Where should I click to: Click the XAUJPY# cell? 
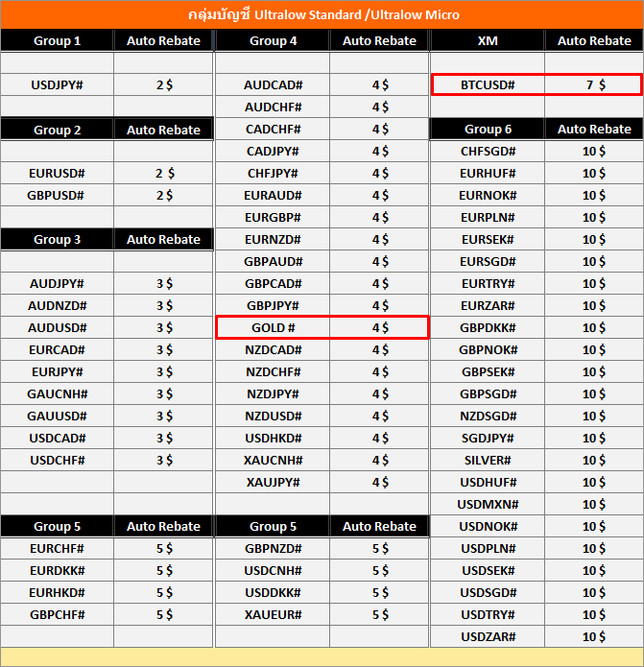tap(273, 482)
